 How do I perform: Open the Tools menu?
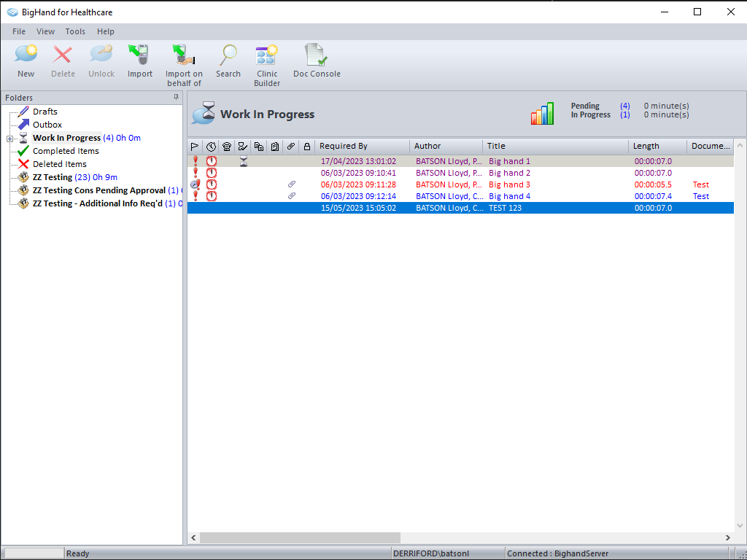click(x=75, y=31)
